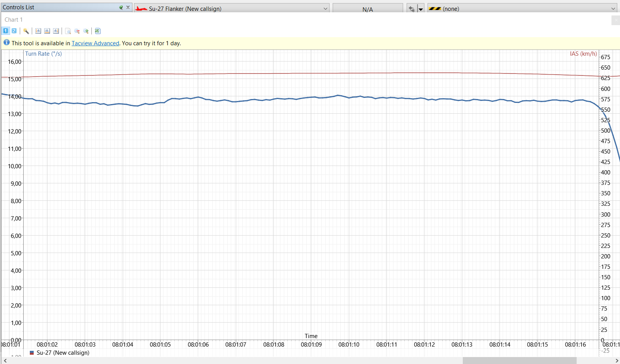Pin the Controls List panel
The height and width of the screenshot is (364, 620).
point(121,7)
